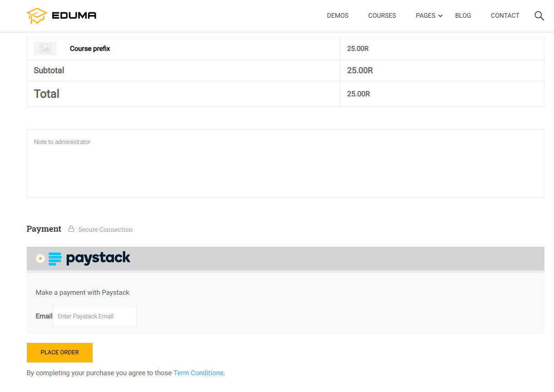Click the secure connection lock icon
Image resolution: width=554 pixels, height=392 pixels.
[x=71, y=229]
